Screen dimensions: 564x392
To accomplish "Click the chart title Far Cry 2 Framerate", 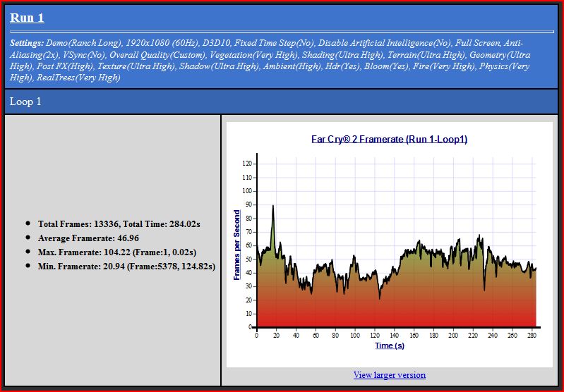I will 389,140.
